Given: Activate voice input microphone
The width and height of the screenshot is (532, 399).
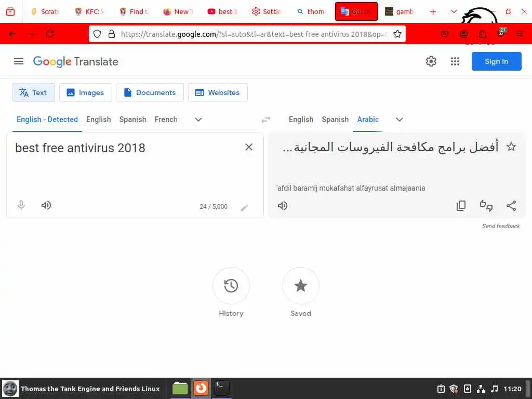Looking at the screenshot, I should 21,205.
